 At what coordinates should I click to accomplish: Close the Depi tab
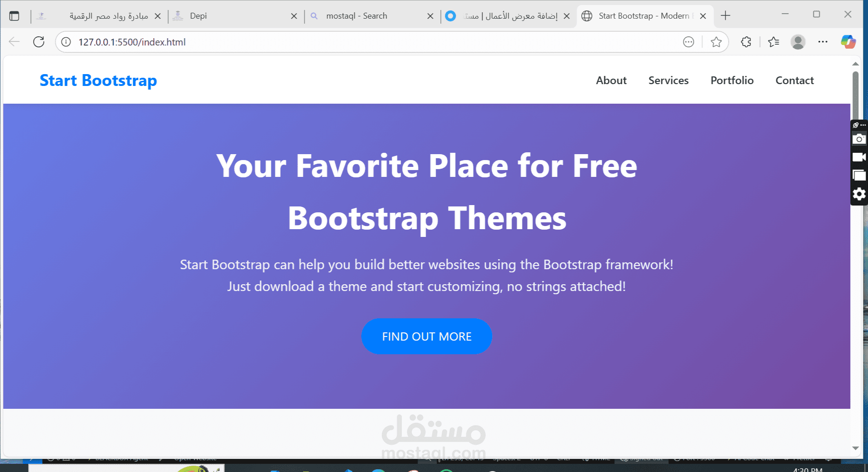(294, 16)
